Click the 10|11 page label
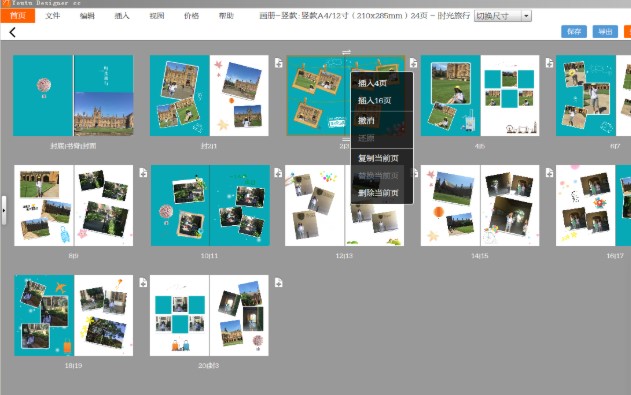 click(x=209, y=255)
